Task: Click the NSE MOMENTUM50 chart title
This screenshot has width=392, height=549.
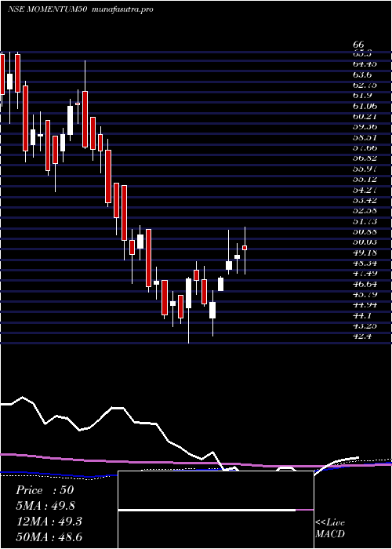Action: (48, 9)
